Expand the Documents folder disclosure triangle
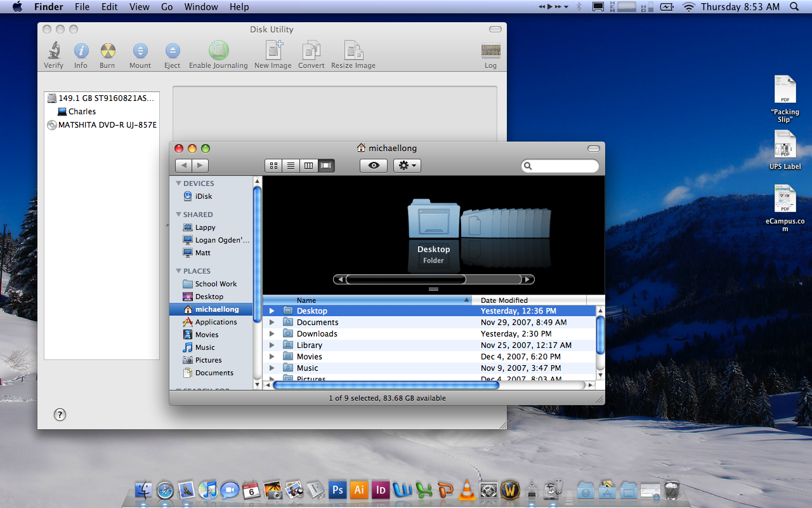The height and width of the screenshot is (508, 812). pos(272,323)
